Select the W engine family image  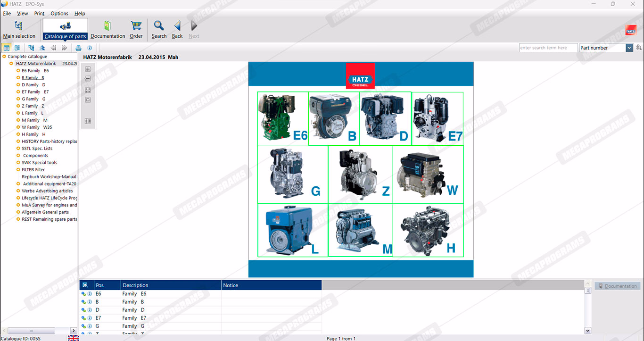pos(428,175)
